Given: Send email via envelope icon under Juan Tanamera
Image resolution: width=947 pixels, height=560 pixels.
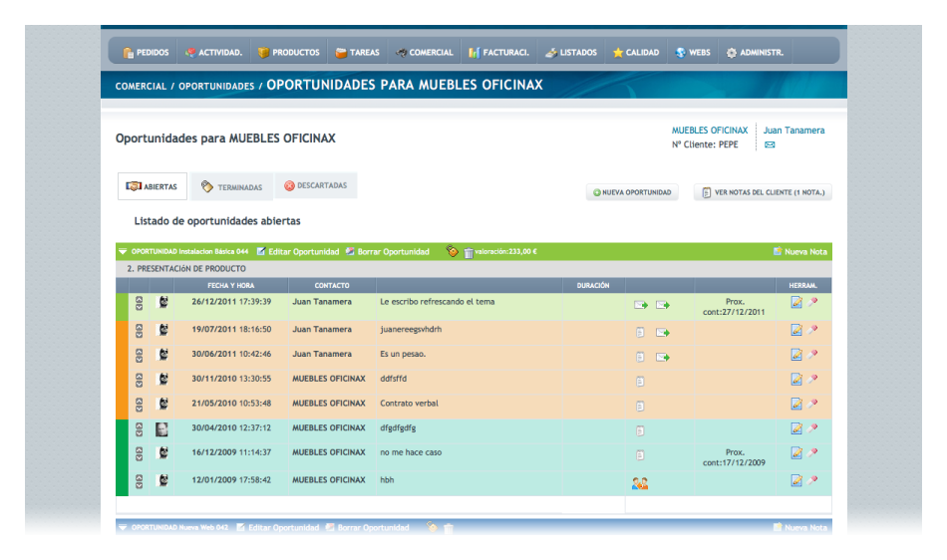Looking at the screenshot, I should tap(770, 144).
